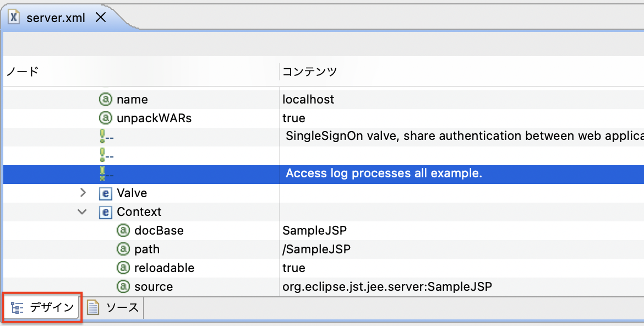
Task: Click the attribute icon beside reloadable
Action: click(123, 268)
